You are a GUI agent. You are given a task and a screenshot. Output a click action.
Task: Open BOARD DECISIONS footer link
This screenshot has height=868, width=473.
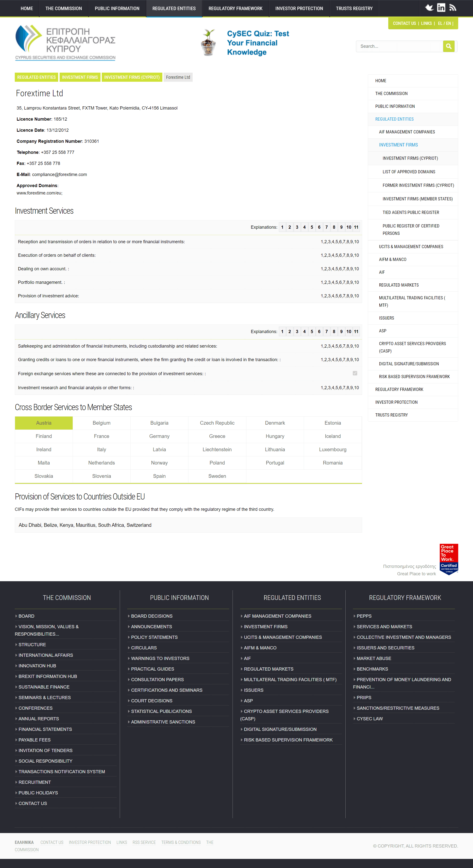152,616
